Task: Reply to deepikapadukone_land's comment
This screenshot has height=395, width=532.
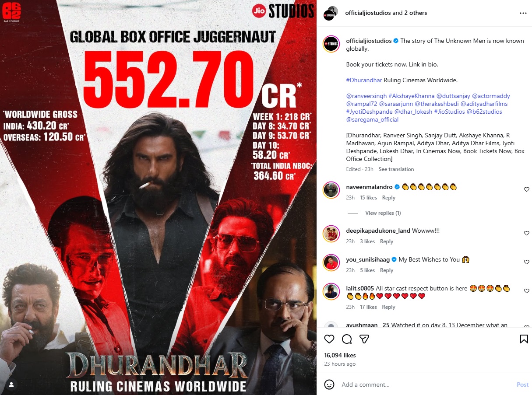Action: coord(386,241)
